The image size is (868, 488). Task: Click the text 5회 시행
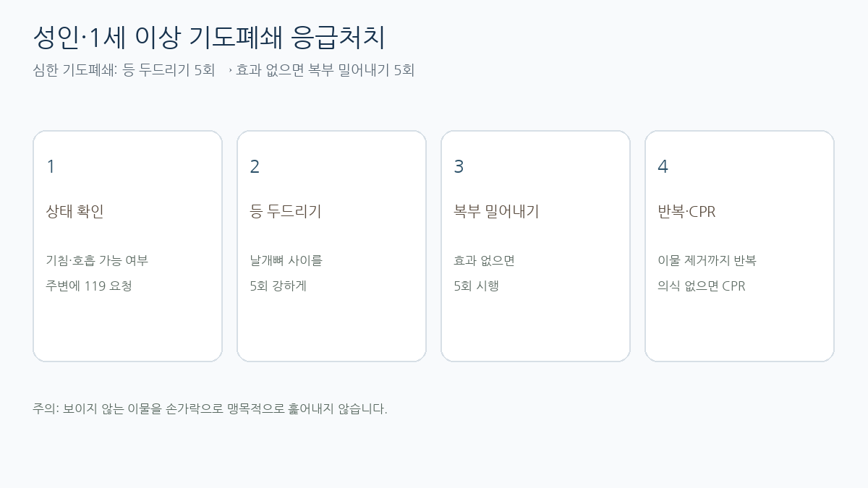[476, 286]
